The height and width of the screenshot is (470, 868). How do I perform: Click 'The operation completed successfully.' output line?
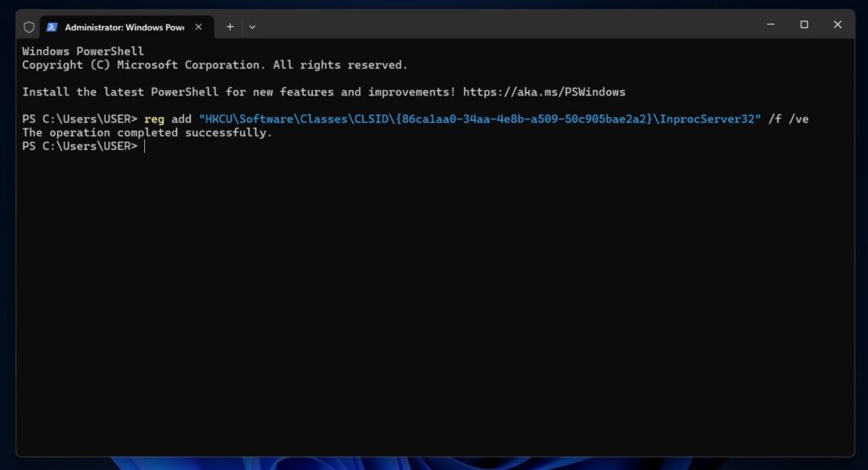[x=147, y=133]
